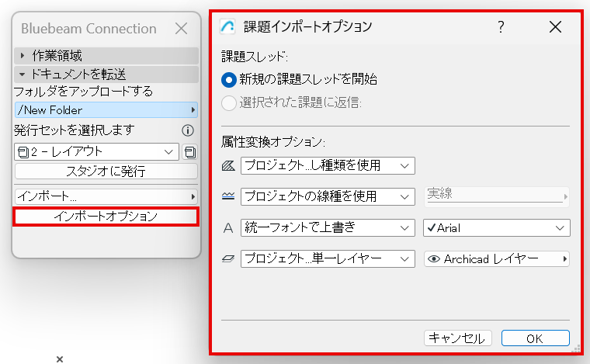Click the Bluebeam Connection palette title

pyautogui.click(x=88, y=29)
